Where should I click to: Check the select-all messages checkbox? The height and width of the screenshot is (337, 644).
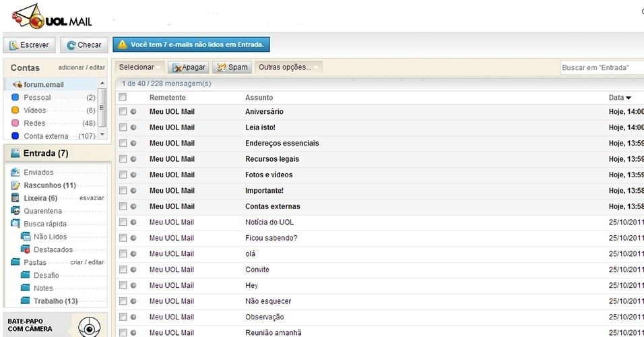(x=123, y=98)
